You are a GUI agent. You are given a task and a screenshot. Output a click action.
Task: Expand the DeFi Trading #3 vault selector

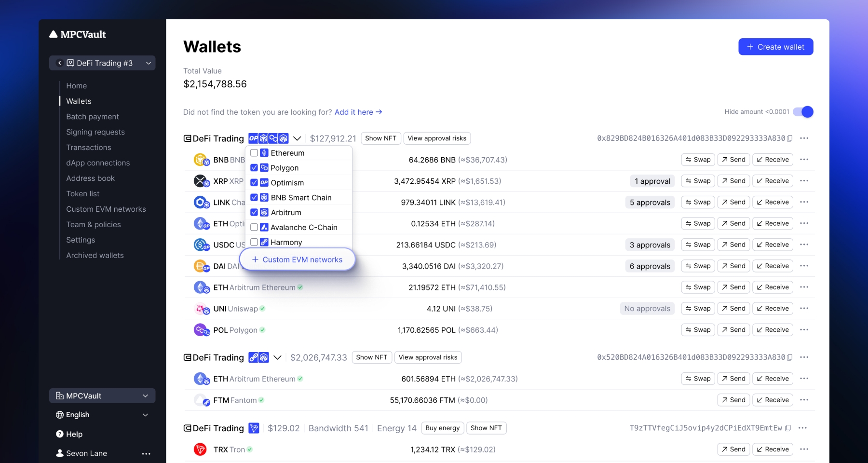[149, 63]
